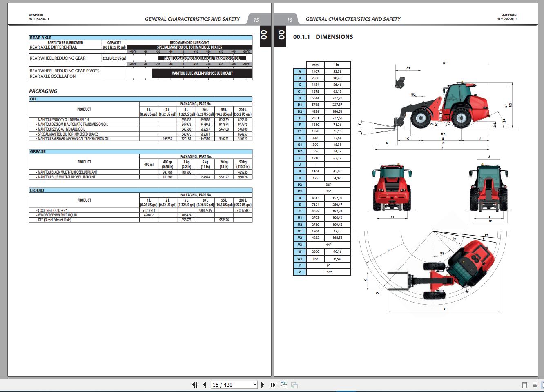Switch to single page view layout

(x=525, y=385)
